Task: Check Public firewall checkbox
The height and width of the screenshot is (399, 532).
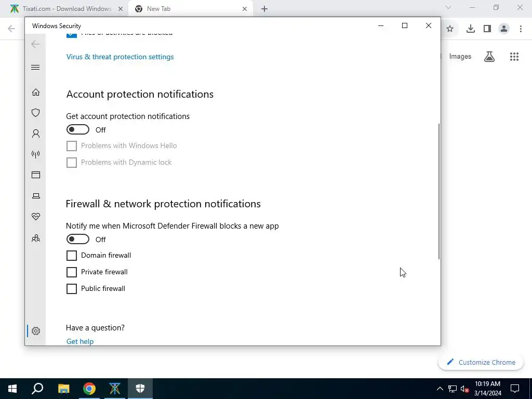Action: coord(72,289)
